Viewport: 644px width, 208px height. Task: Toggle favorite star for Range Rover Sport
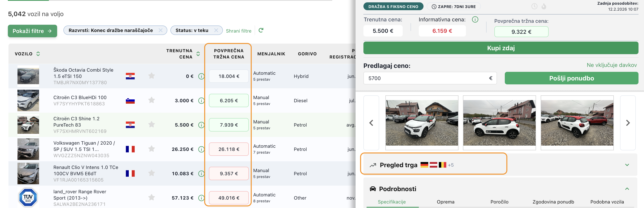point(152,197)
